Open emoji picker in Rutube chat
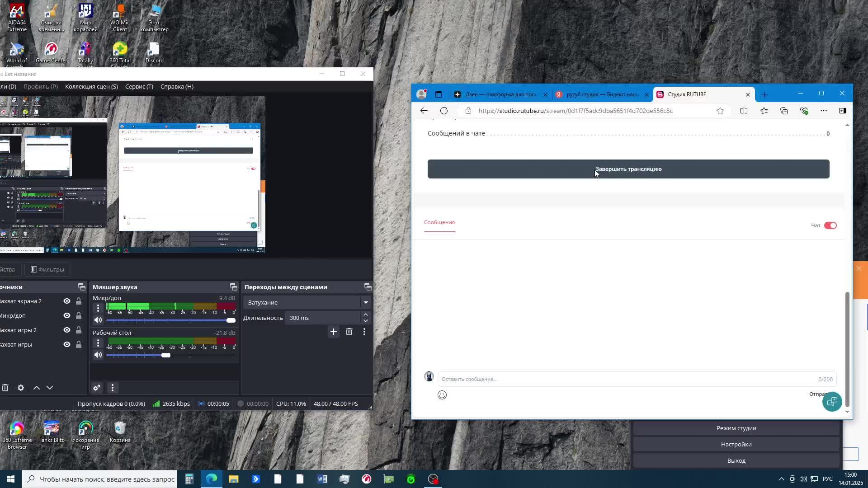 tap(442, 395)
